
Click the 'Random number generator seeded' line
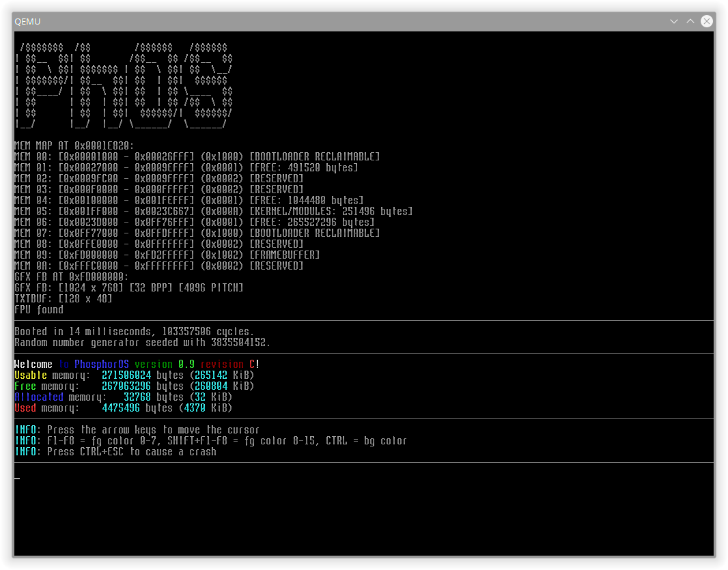click(143, 342)
